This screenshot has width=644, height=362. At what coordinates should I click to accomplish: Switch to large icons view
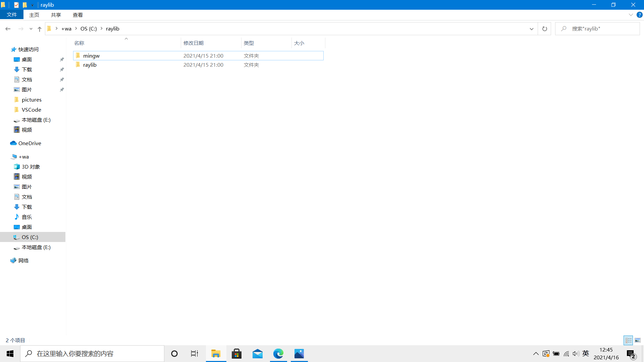(x=638, y=340)
